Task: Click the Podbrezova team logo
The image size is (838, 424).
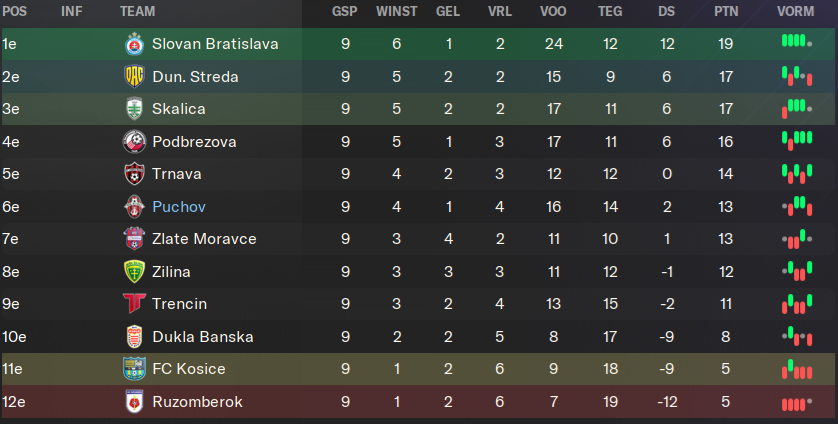Action: tap(134, 142)
